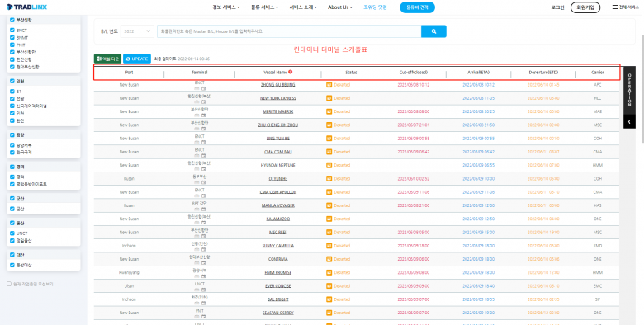The image size is (644, 325).
Task: Open the B/L year 2022 dropdown
Action: pos(137,31)
